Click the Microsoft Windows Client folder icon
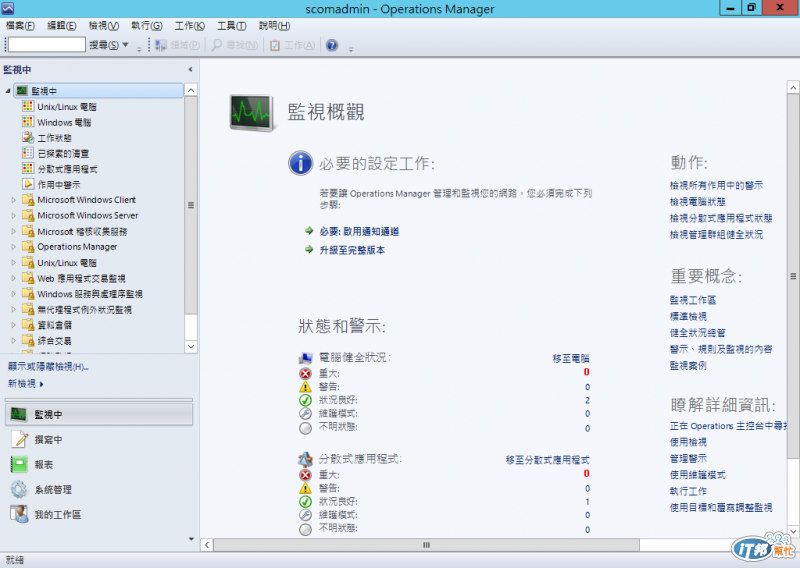 (28, 200)
